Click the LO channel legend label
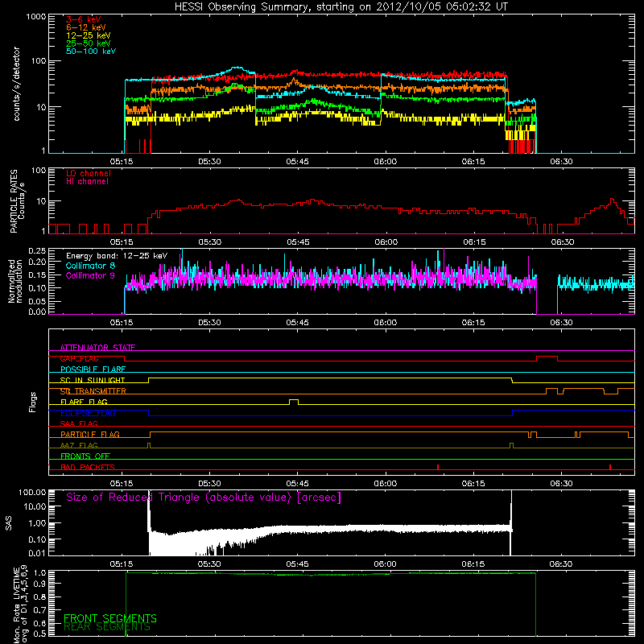The image size is (644, 644). click(x=89, y=173)
